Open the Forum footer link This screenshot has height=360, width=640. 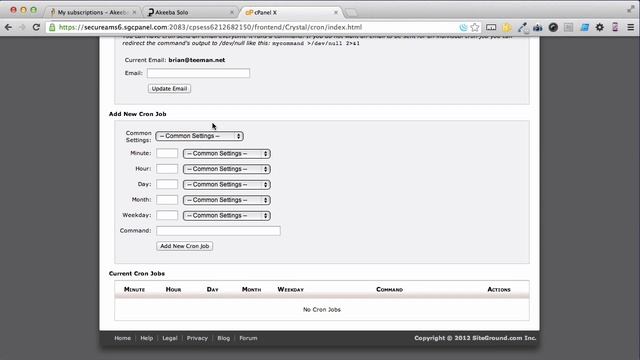coord(248,338)
